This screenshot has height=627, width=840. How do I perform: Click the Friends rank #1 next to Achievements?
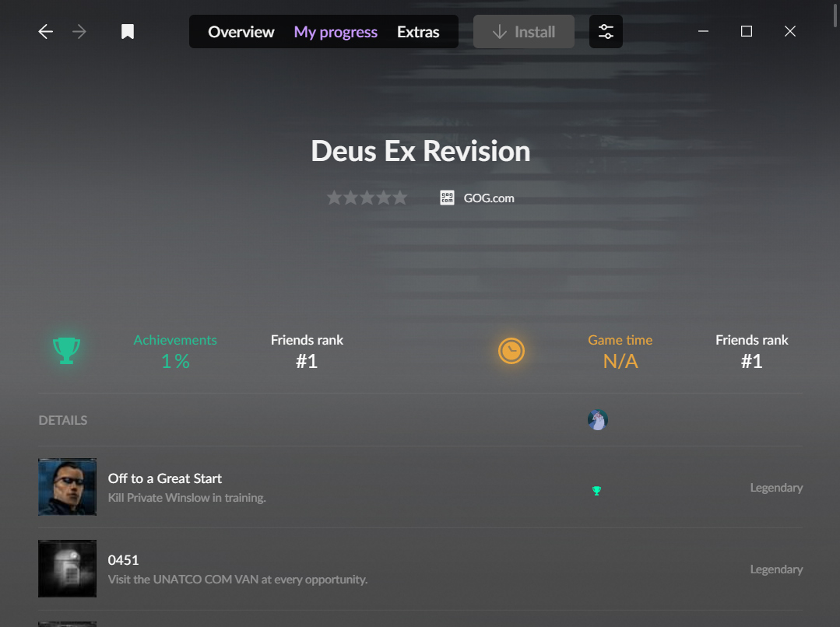[307, 352]
